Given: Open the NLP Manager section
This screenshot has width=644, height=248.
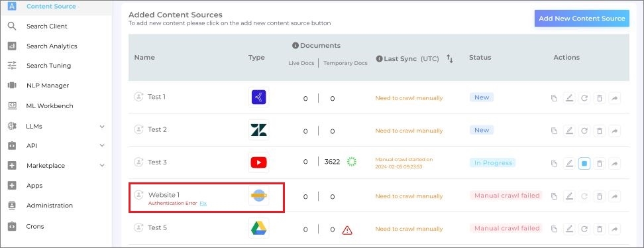Looking at the screenshot, I should (x=48, y=86).
